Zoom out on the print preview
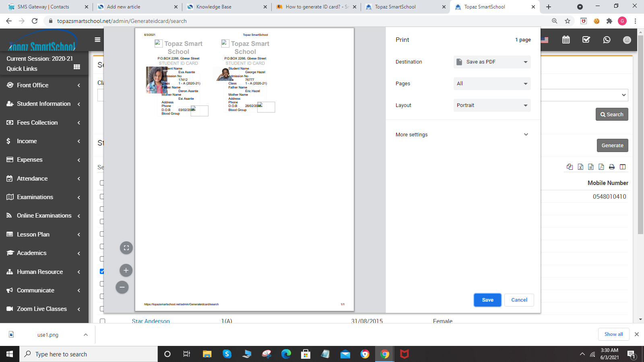644x362 pixels. tap(122, 287)
